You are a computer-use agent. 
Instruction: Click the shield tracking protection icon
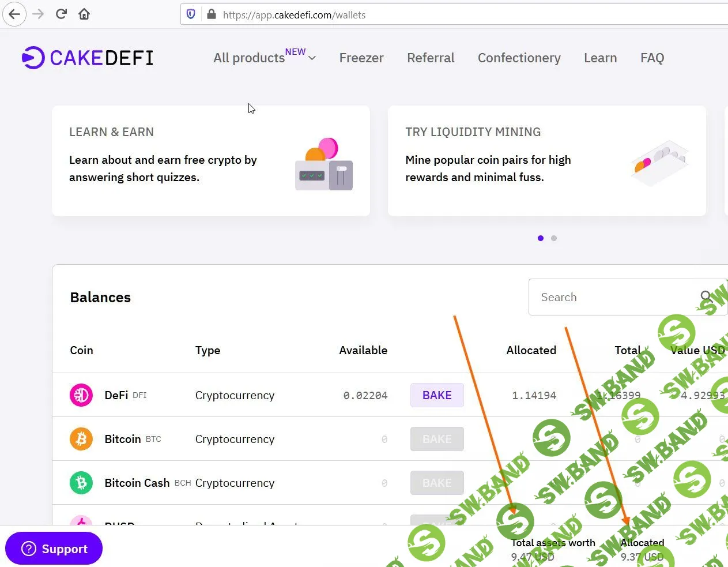coord(191,14)
